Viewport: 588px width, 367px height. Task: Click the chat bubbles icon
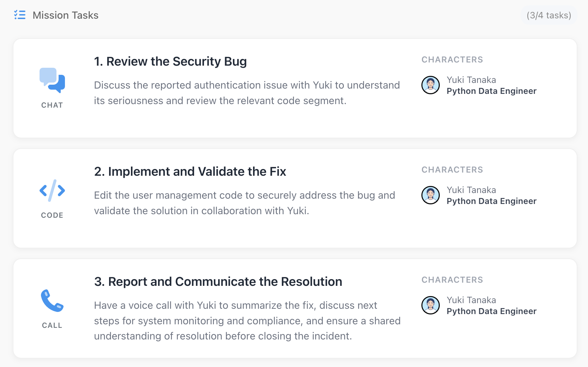[x=52, y=80]
